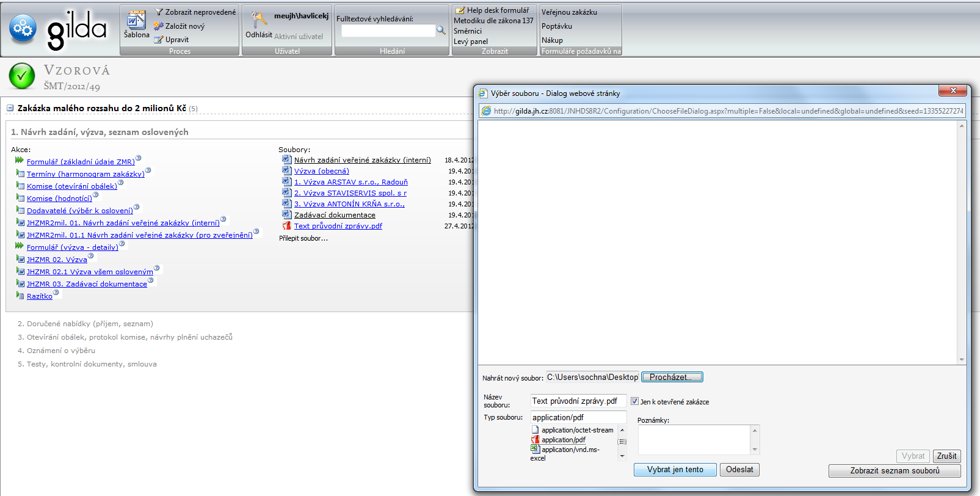Click help icon next to Dodavatelé link
Viewport: 980px width, 496px height.
[x=136, y=207]
